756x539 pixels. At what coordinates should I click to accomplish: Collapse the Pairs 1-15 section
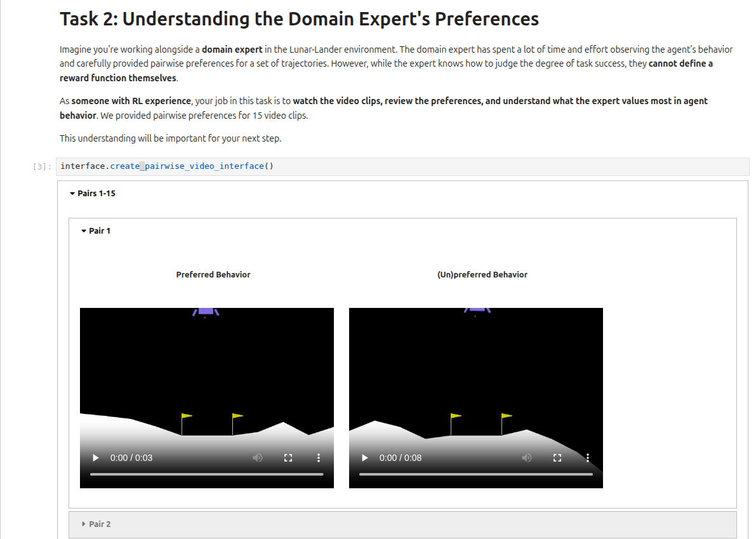[92, 194]
